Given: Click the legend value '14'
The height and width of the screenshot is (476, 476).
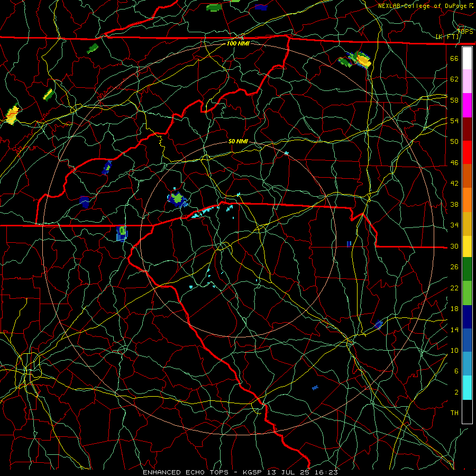Looking at the screenshot, I should point(454,329).
